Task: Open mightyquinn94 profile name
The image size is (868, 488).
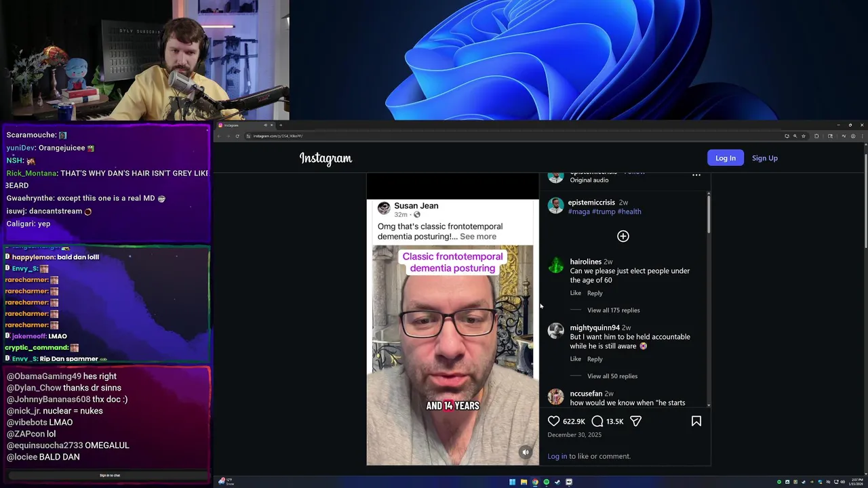Action: coord(595,327)
